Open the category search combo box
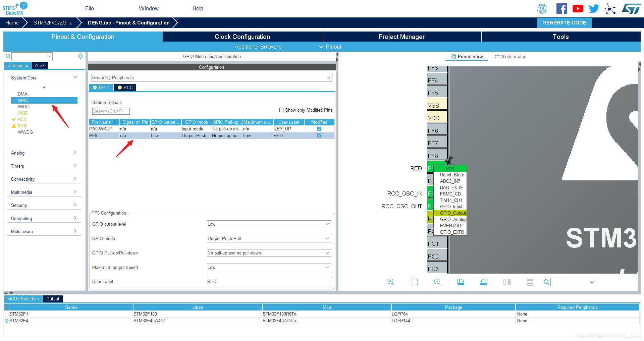The width and height of the screenshot is (644, 341). [32, 56]
